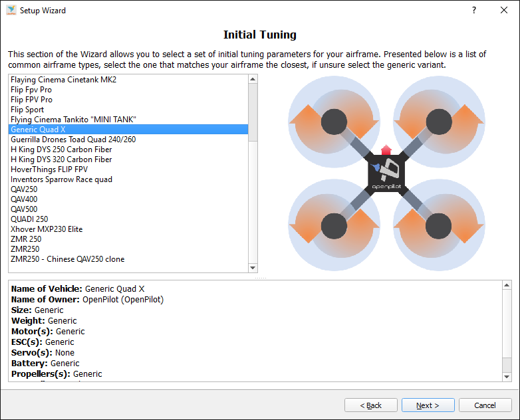Screen dimensions: 520x420
Task: Click the Name of Vehicle detail line
Action: tap(78, 288)
